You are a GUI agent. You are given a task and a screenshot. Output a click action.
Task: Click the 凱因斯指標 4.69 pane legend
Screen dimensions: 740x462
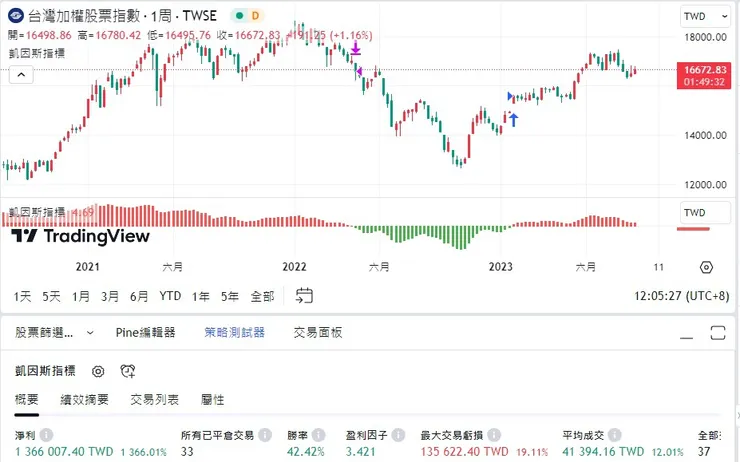(52, 212)
